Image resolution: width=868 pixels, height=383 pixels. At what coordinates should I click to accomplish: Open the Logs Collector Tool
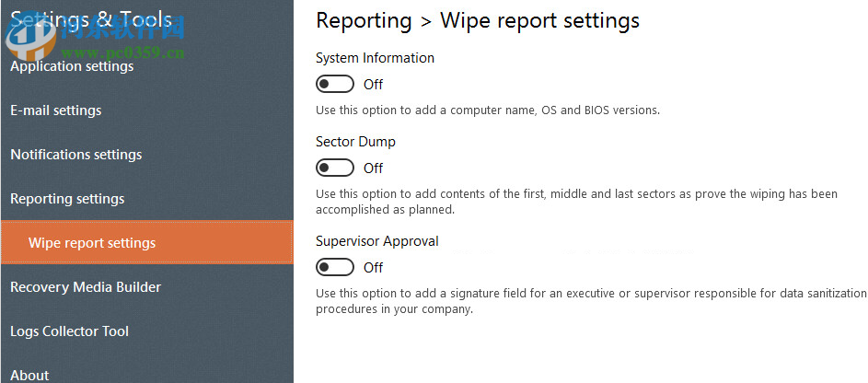point(70,331)
